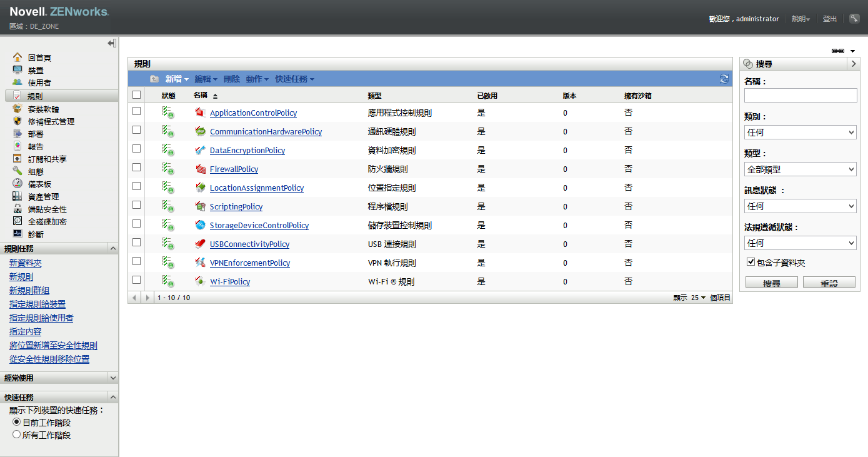Click the new folder icon in toolbar
868x457 pixels.
point(154,79)
